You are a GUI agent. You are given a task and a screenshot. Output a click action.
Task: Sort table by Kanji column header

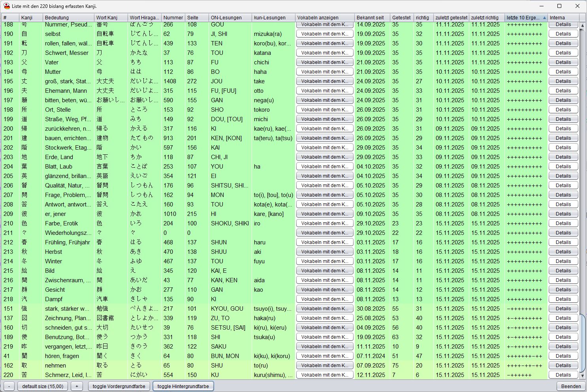coord(31,18)
